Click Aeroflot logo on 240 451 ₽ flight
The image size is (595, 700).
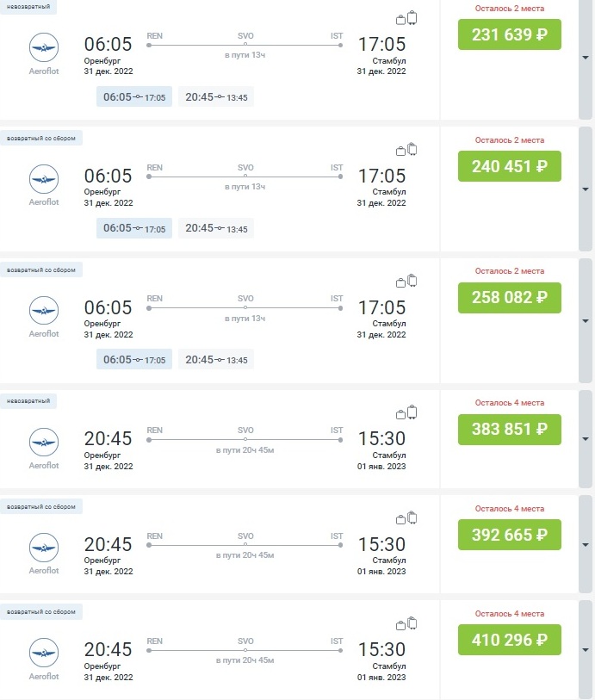[x=44, y=179]
